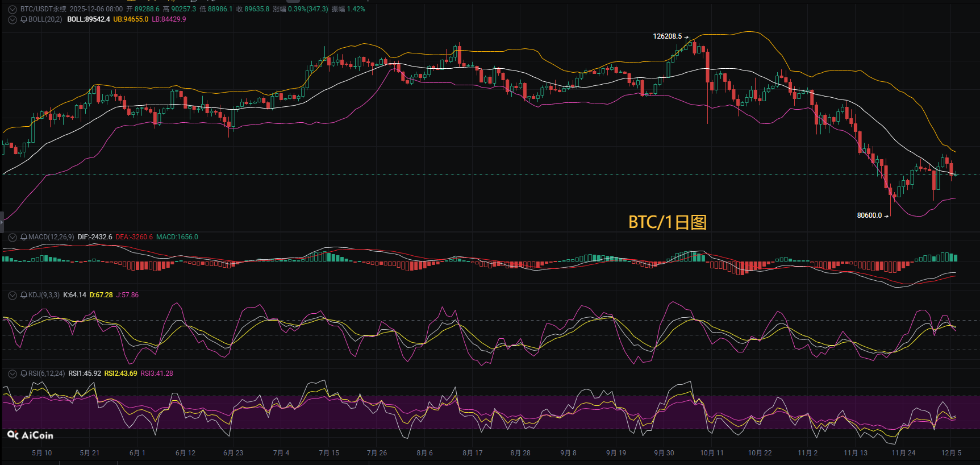Select the RSI(6,12,24) indicator label
980x465 pixels.
pyautogui.click(x=47, y=373)
